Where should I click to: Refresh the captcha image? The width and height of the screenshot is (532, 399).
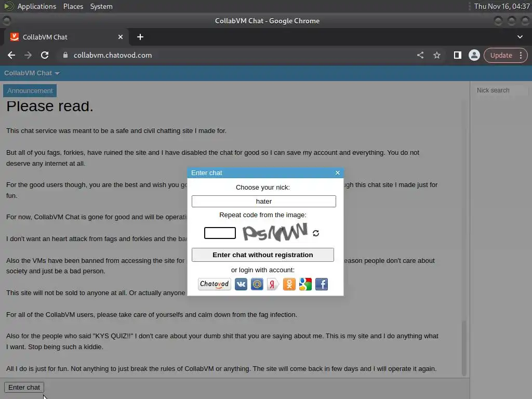click(316, 233)
